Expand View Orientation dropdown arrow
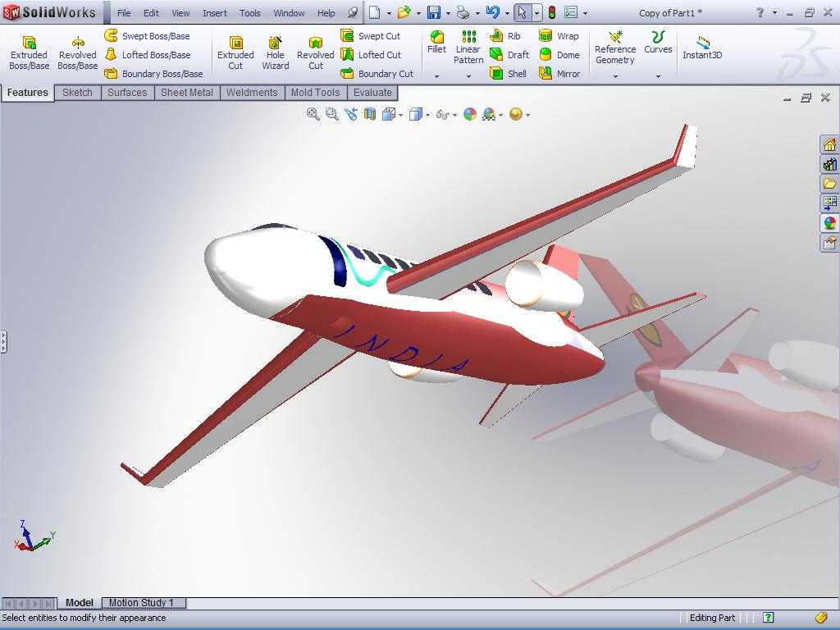This screenshot has height=630, width=840. click(x=401, y=115)
